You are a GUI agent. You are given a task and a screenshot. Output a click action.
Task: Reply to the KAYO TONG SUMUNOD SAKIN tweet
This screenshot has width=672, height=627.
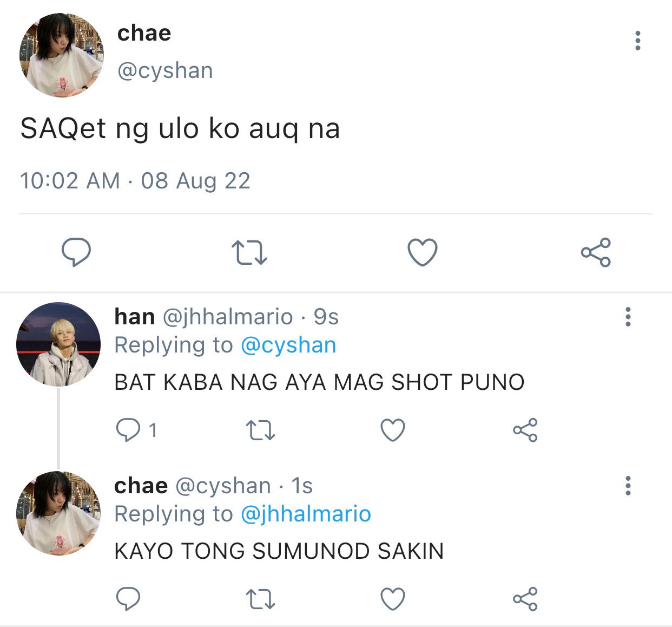(x=128, y=599)
